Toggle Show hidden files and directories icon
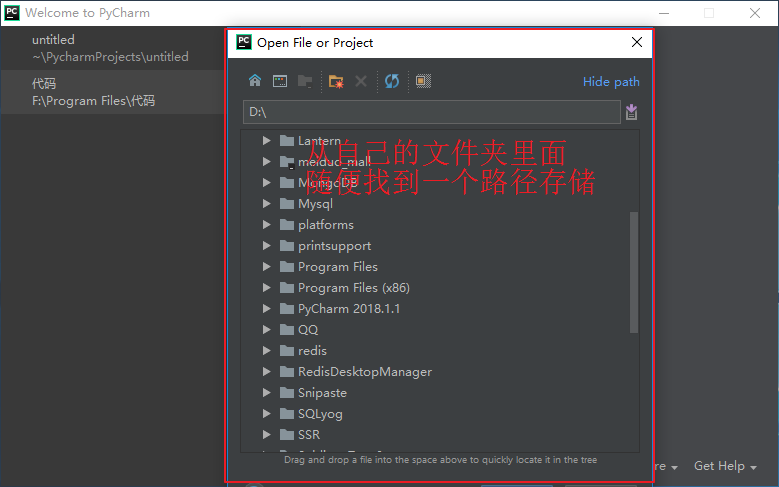The height and width of the screenshot is (487, 779). pos(423,81)
